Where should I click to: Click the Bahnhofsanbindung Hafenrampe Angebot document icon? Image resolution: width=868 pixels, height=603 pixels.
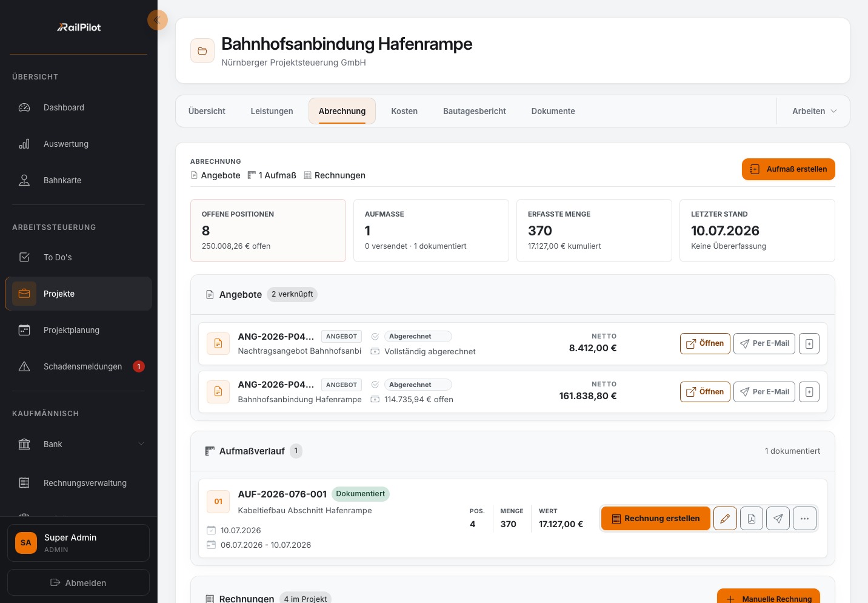point(218,392)
